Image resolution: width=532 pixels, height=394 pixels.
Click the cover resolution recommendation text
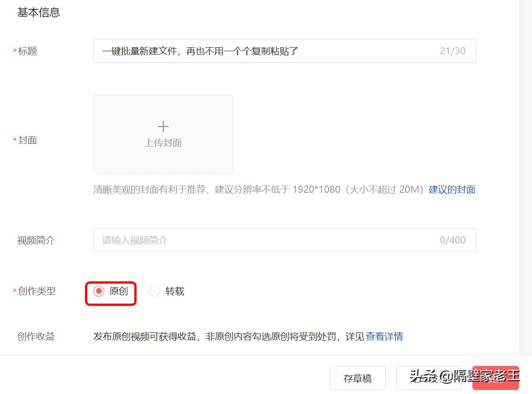(267, 189)
